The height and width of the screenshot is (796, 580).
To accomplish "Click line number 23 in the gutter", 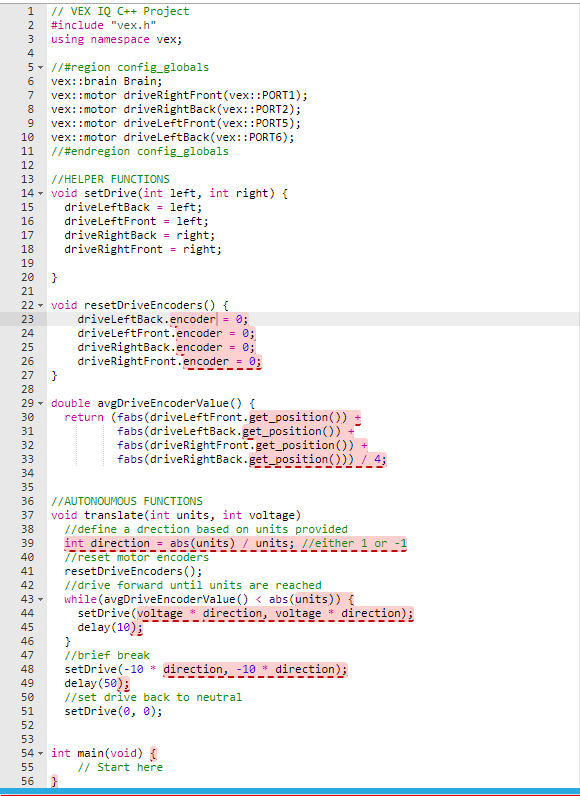I will click(27, 319).
